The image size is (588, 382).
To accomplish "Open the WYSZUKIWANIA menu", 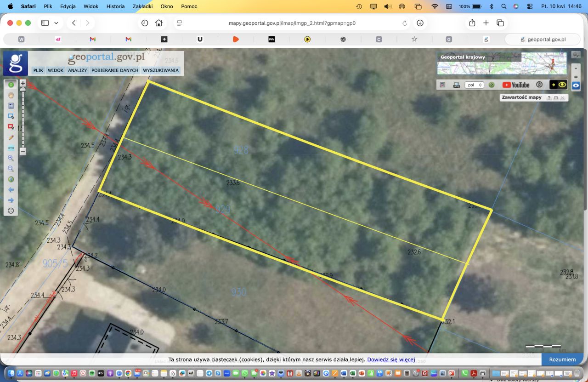I will [x=161, y=70].
